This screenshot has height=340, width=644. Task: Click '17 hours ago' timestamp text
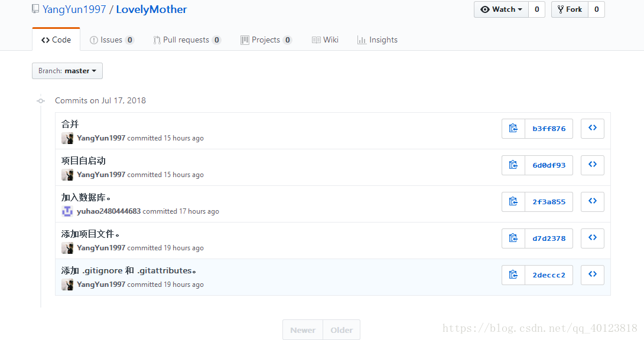pyautogui.click(x=199, y=211)
